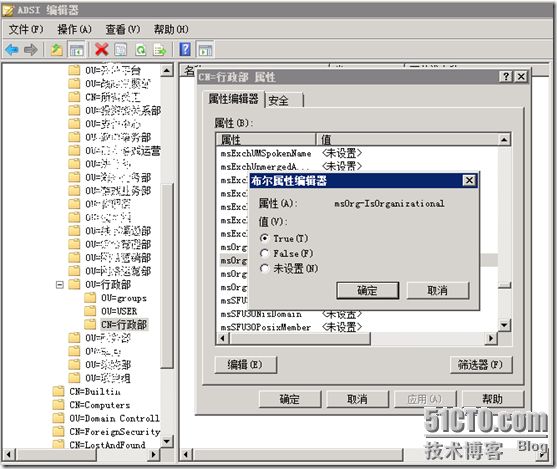Select the msExchUMSpokenName attribute row
The width and height of the screenshot is (557, 469).
click(357, 153)
